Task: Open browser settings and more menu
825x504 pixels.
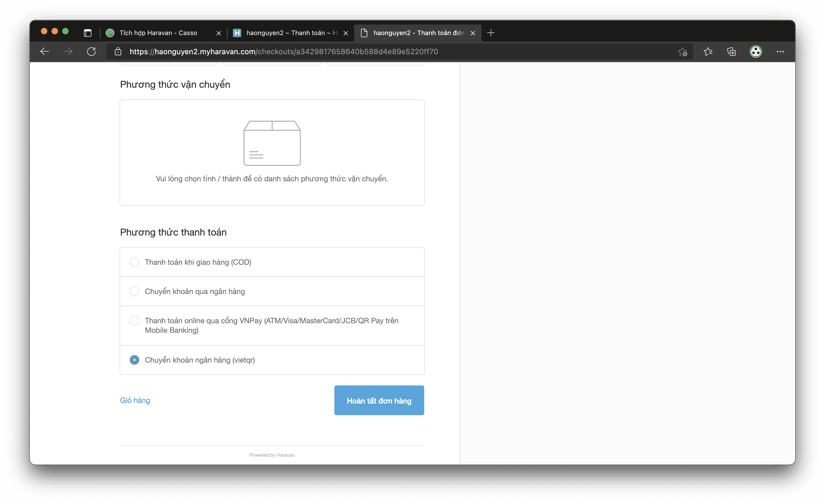Action: [780, 52]
